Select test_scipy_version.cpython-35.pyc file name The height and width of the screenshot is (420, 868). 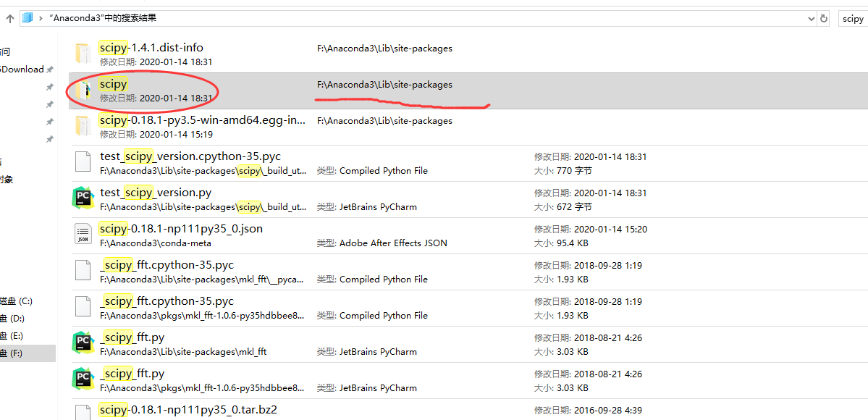click(190, 156)
